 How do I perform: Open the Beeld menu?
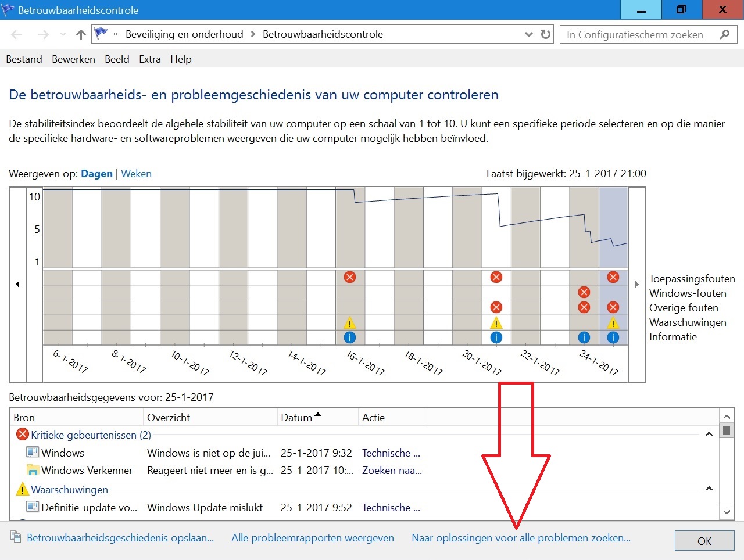coord(117,59)
